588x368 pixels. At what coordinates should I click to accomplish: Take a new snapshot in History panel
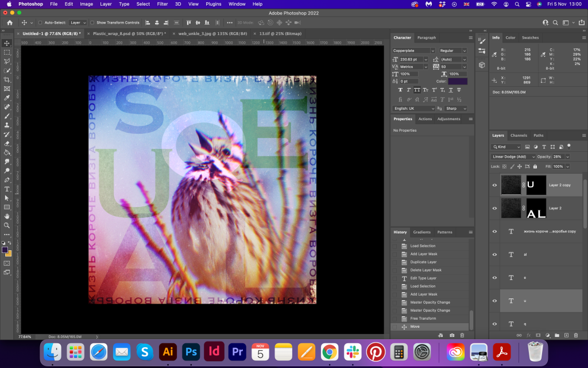(452, 335)
